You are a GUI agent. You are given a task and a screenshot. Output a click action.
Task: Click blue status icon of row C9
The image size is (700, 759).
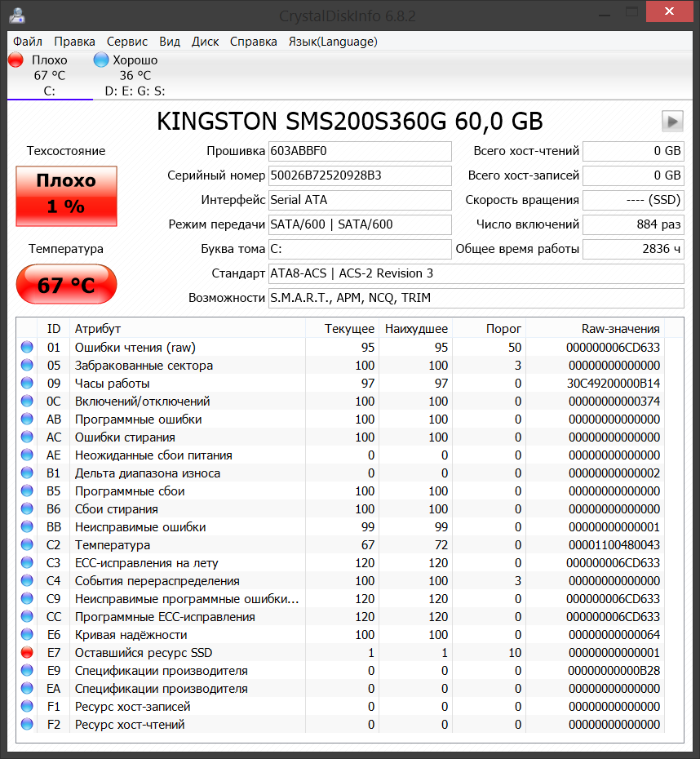pos(27,598)
